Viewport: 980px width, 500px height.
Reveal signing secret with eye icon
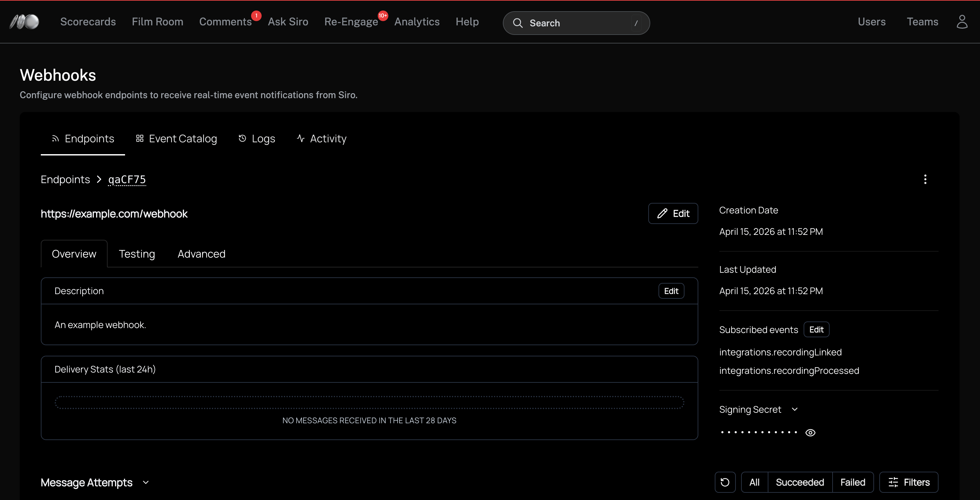point(810,432)
